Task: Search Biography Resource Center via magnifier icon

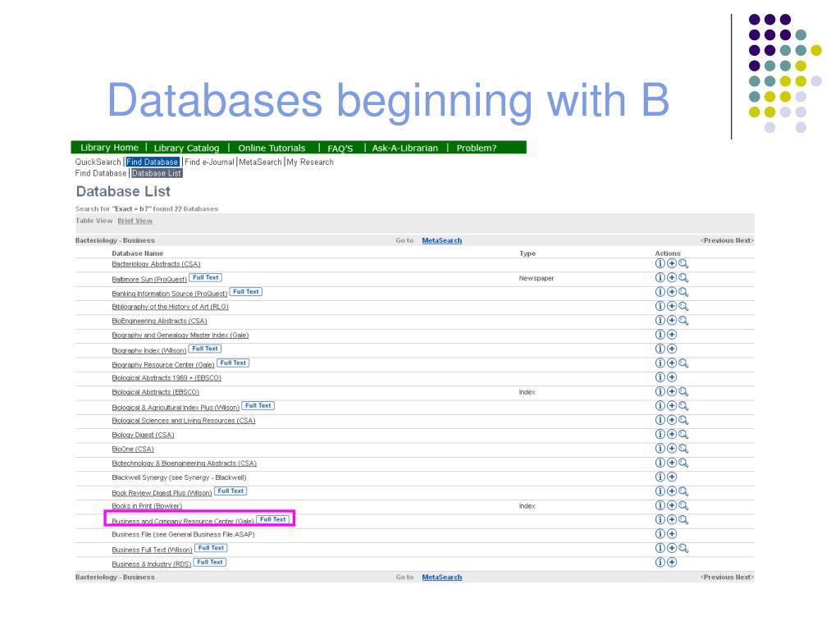Action: (683, 363)
